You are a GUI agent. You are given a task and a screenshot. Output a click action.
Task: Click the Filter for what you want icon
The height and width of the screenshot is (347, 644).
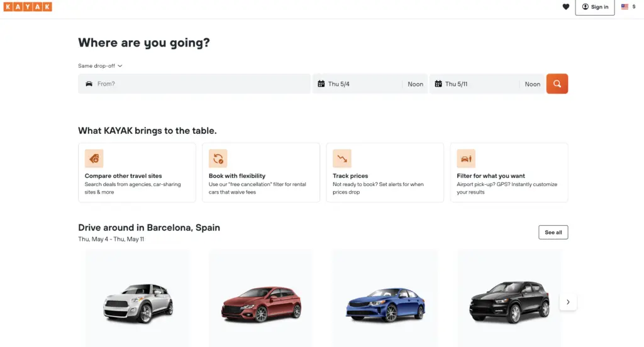[466, 158]
